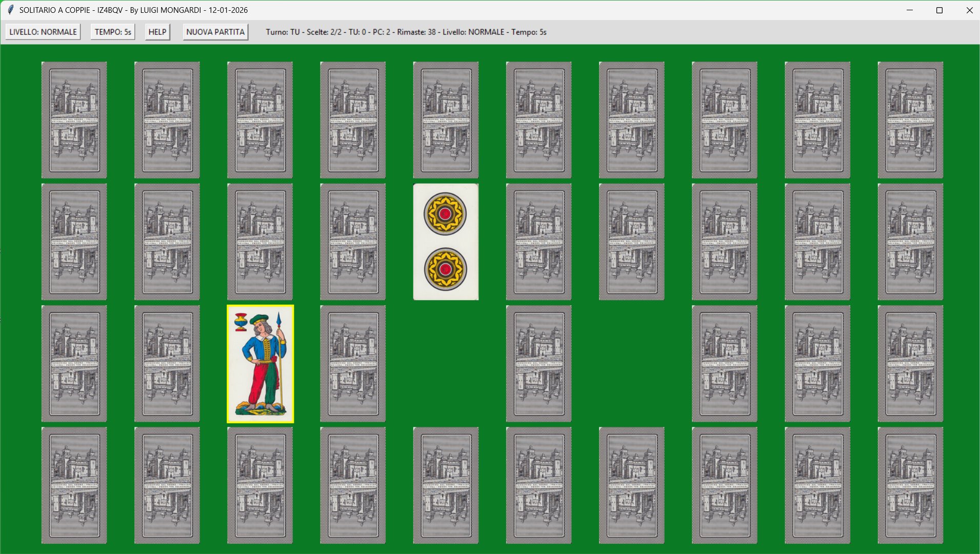The height and width of the screenshot is (554, 980).
Task: Flip the bottom-right face-down card
Action: tap(910, 485)
